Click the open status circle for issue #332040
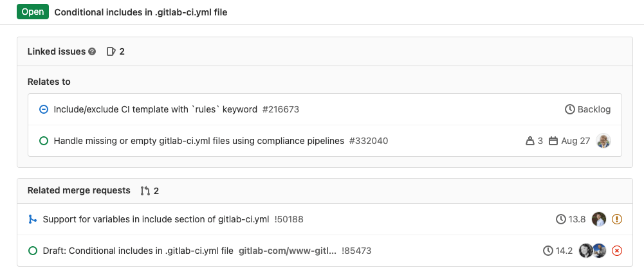This screenshot has width=644, height=277. pos(44,141)
